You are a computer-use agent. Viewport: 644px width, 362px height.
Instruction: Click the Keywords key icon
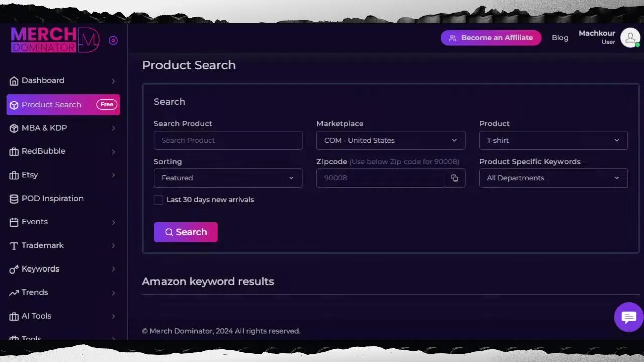14,269
